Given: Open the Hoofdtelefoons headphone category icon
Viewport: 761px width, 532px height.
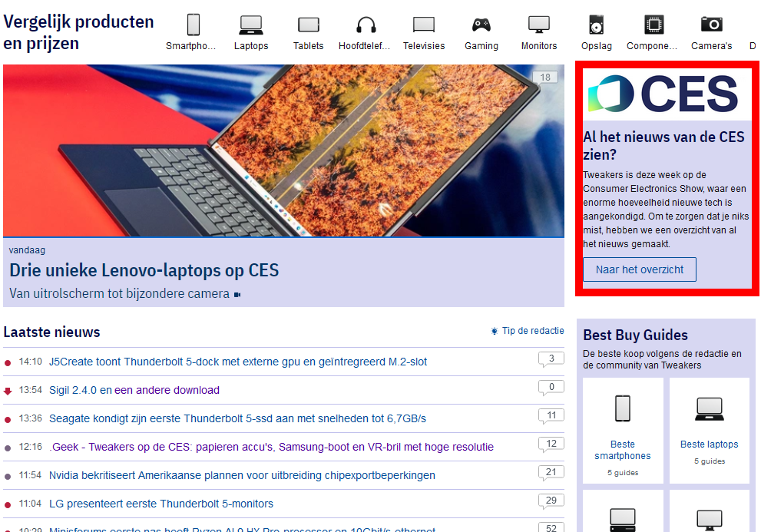Looking at the screenshot, I should (x=366, y=25).
